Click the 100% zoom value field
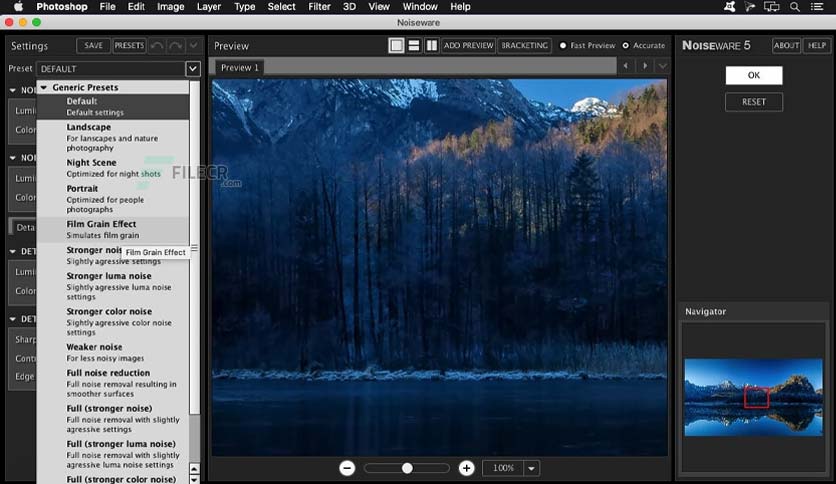 (503, 468)
